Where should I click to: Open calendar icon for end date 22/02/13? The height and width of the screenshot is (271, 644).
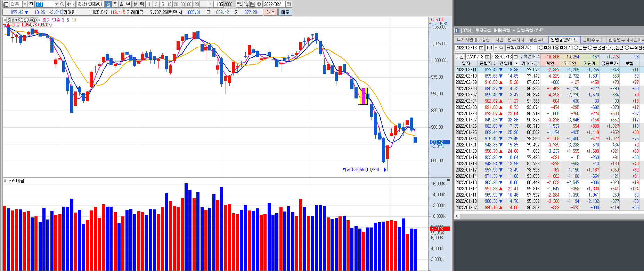tap(516, 57)
